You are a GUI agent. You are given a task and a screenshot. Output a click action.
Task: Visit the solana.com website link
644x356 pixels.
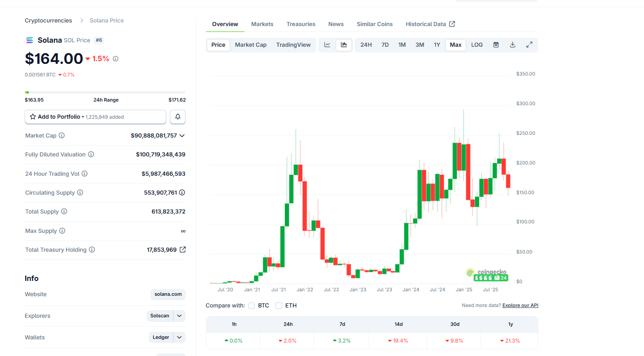point(168,294)
